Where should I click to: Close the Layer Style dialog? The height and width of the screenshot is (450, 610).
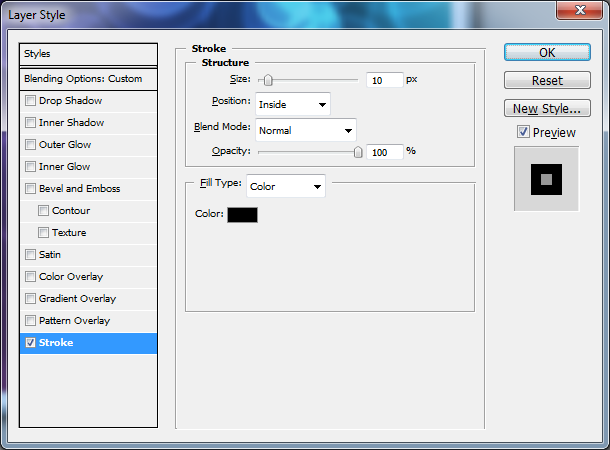tap(580, 10)
